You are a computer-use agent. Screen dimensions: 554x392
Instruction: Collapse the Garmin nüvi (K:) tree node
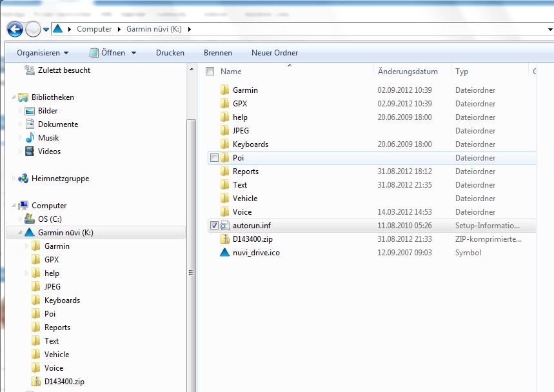(20, 232)
